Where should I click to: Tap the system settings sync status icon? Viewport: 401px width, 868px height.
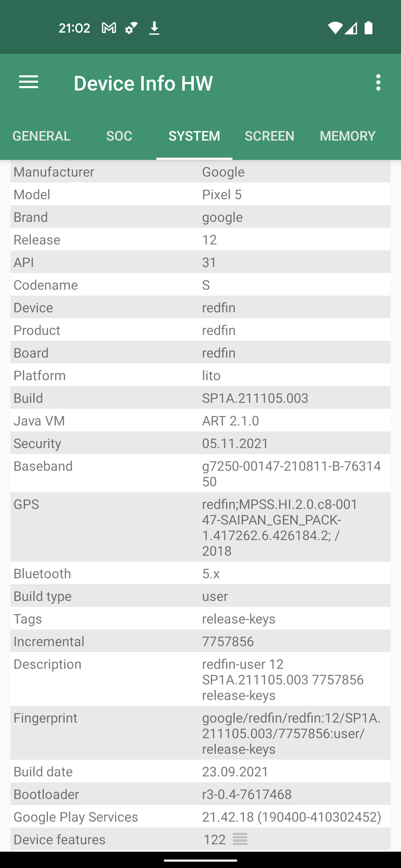(131, 28)
